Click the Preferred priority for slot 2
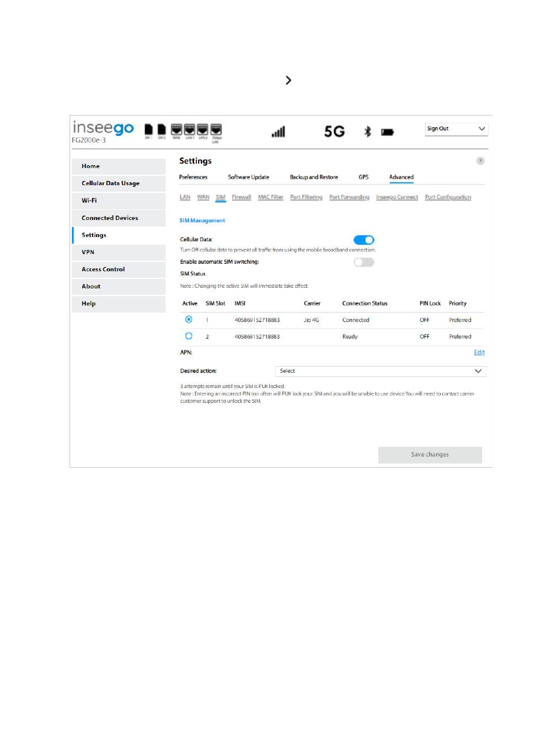This screenshot has width=560, height=736. coord(460,337)
